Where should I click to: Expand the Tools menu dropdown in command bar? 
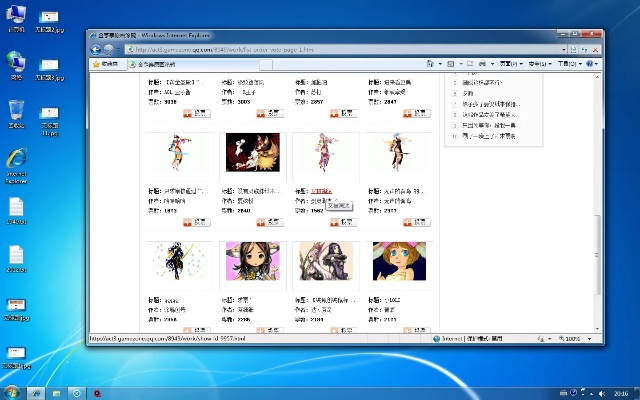coord(569,64)
